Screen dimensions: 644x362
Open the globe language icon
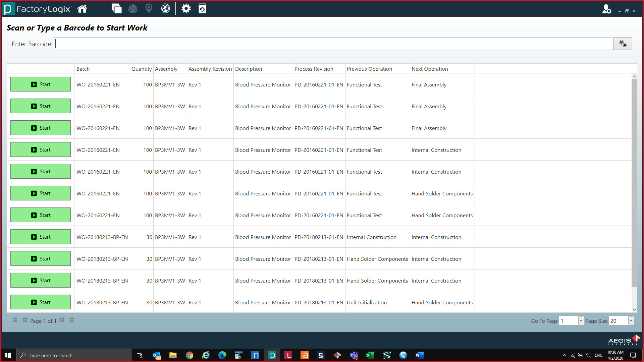click(x=165, y=9)
